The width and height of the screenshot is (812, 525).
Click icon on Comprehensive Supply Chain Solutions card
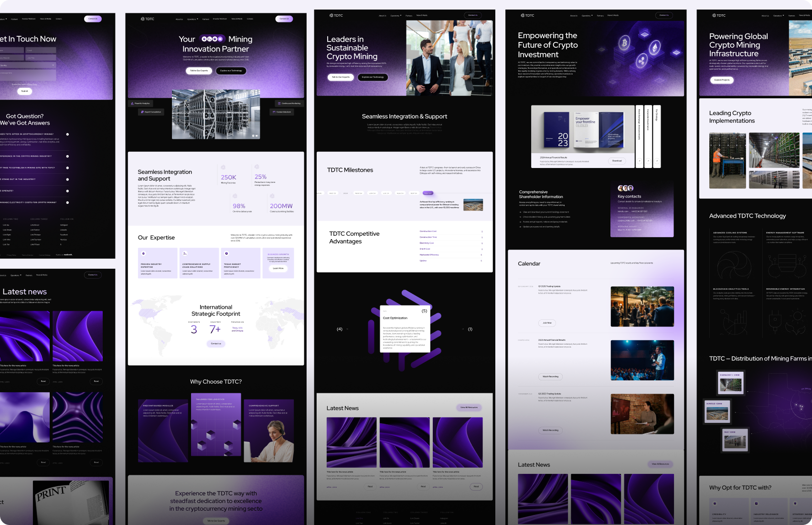tap(185, 253)
